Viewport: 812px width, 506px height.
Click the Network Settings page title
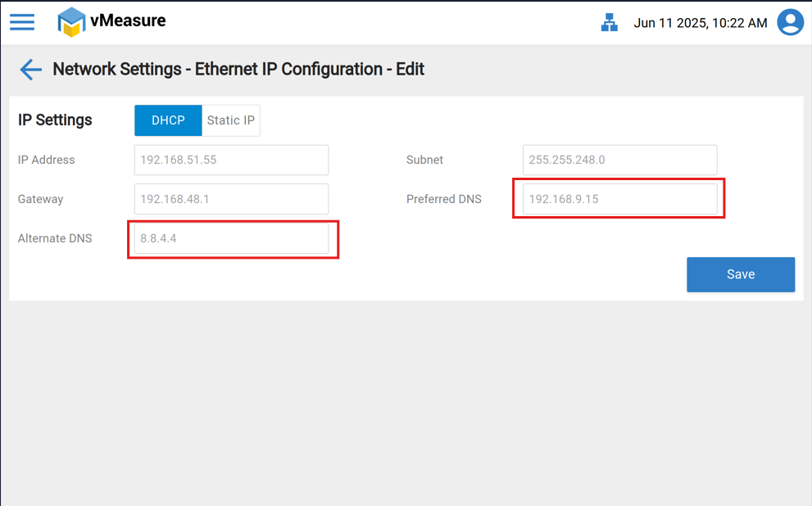[x=238, y=70]
